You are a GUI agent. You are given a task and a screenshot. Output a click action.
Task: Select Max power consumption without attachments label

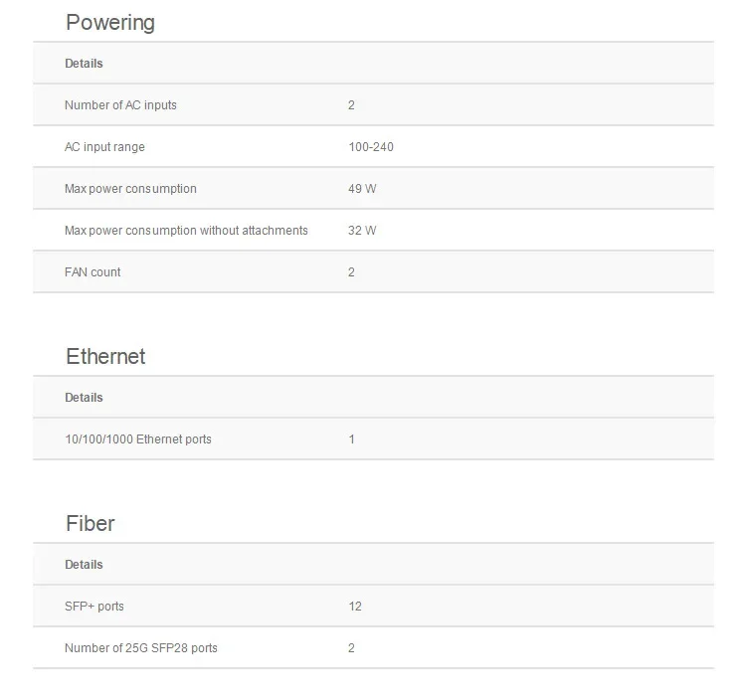(x=186, y=231)
